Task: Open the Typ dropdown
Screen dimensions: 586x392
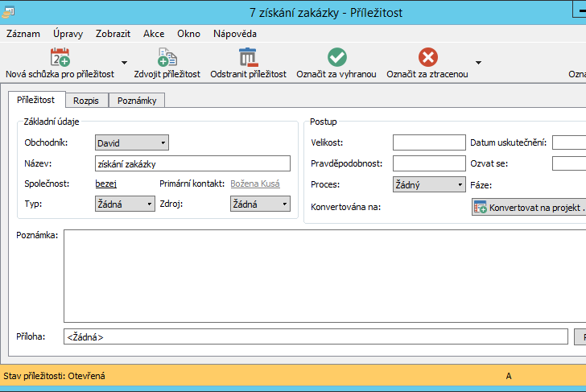Action: 125,204
